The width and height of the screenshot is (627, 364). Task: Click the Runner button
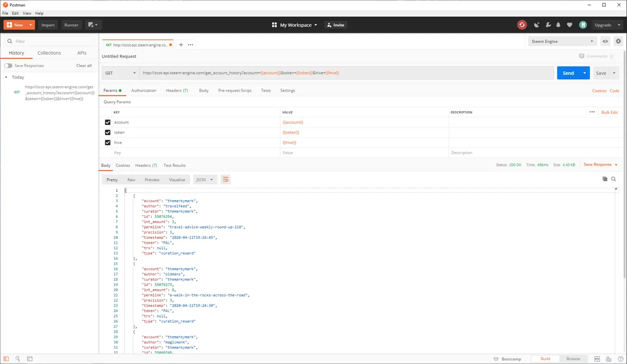click(x=71, y=25)
